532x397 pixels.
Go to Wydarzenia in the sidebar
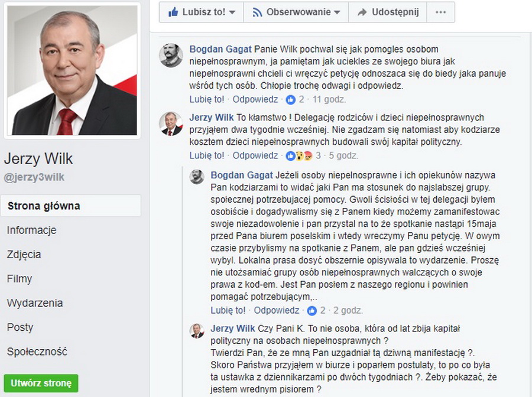[35, 302]
